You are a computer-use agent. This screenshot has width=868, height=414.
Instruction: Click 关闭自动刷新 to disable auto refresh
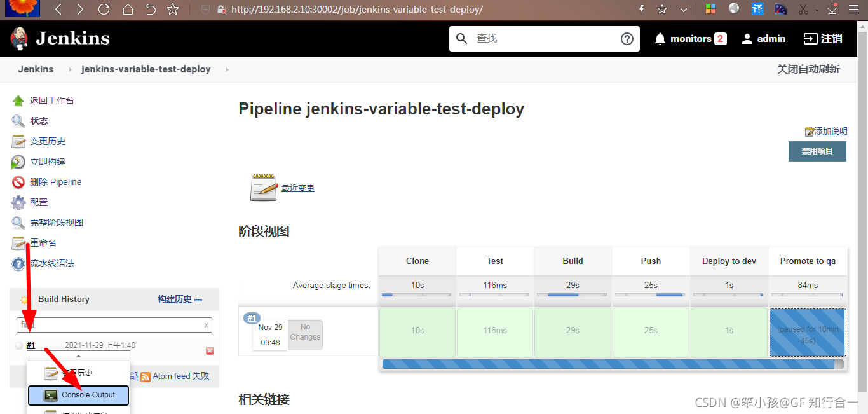click(x=808, y=69)
